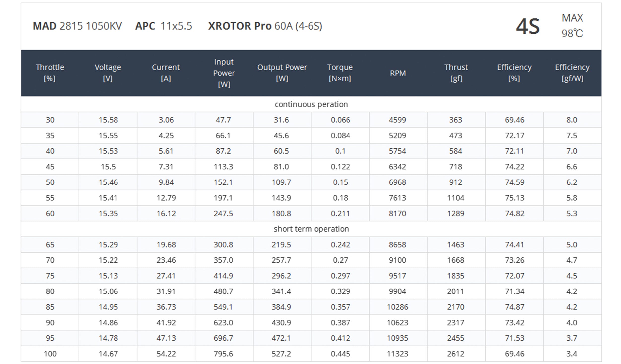Image resolution: width=621 pixels, height=364 pixels.
Task: Click the 30 throttle cell
Action: tap(50, 120)
